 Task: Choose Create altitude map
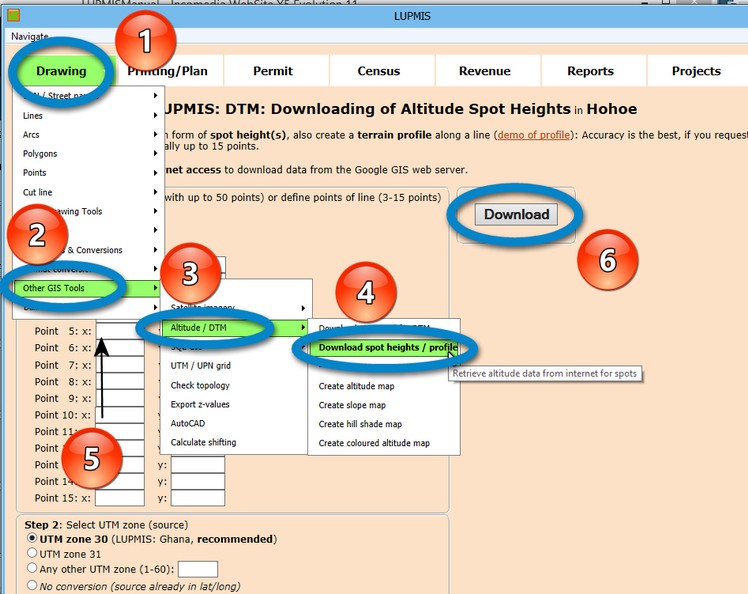pos(356,386)
